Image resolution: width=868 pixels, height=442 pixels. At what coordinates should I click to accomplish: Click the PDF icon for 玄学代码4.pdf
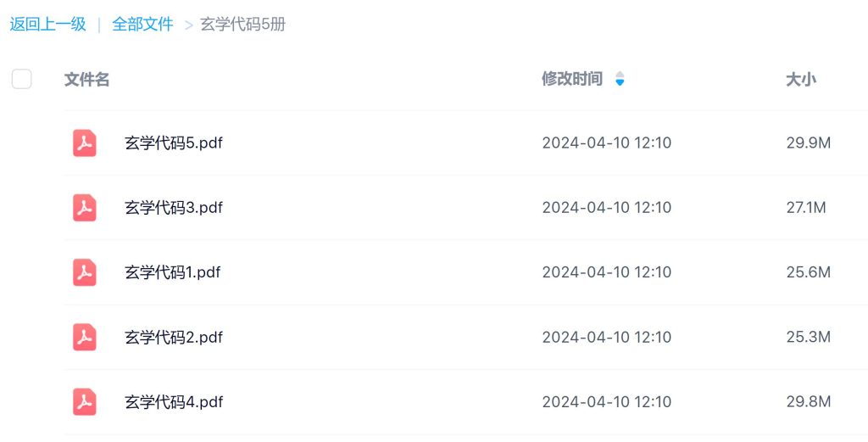[85, 401]
